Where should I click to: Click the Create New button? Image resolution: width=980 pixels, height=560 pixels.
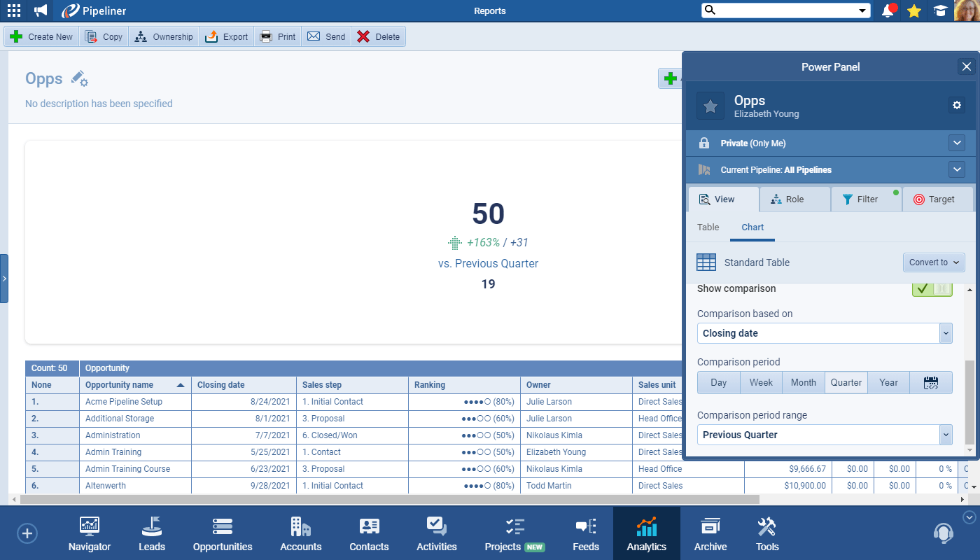coord(41,36)
